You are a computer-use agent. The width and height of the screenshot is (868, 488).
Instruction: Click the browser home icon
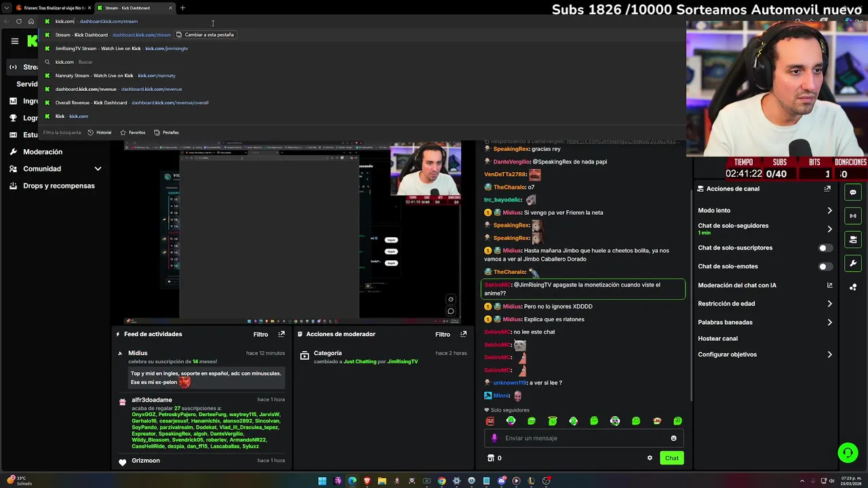[x=31, y=22]
